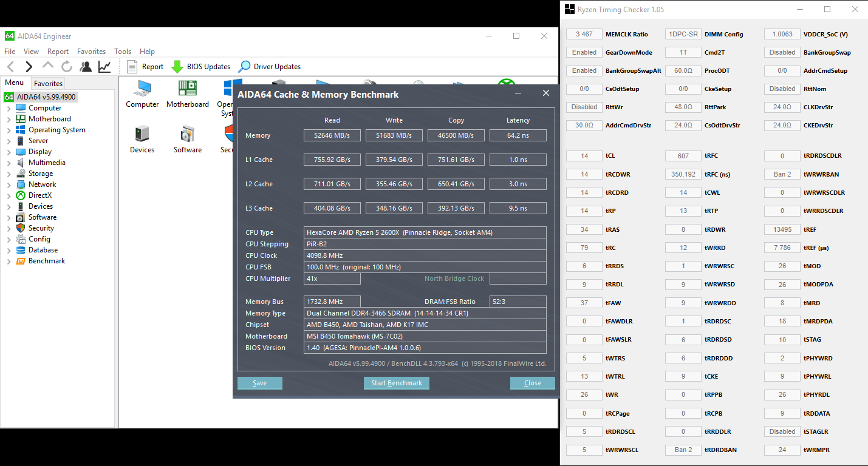
Task: Switch to the Menu tab
Action: [15, 83]
